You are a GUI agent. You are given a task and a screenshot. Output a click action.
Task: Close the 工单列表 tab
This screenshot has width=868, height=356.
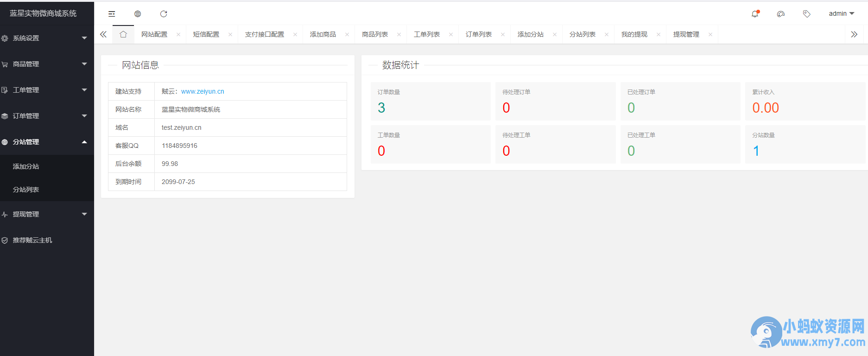pos(451,35)
